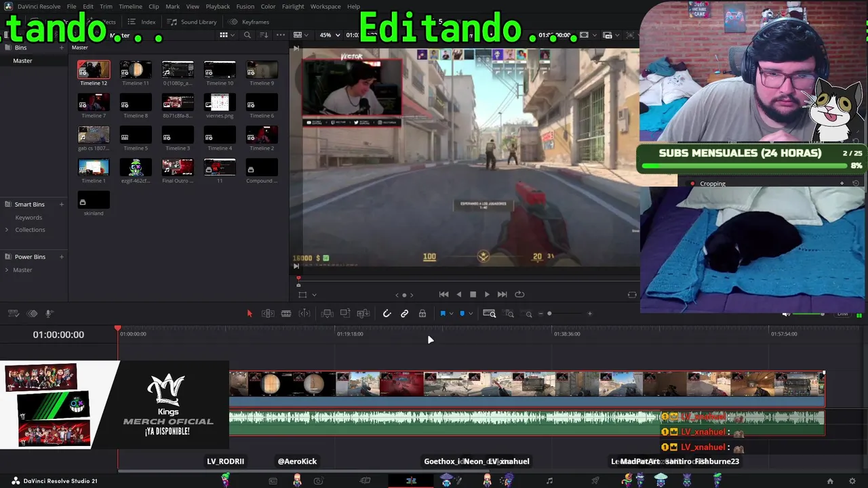Screen dimensions: 868x488
Task: Open the marker color dropdown arrow
Action: click(x=471, y=313)
